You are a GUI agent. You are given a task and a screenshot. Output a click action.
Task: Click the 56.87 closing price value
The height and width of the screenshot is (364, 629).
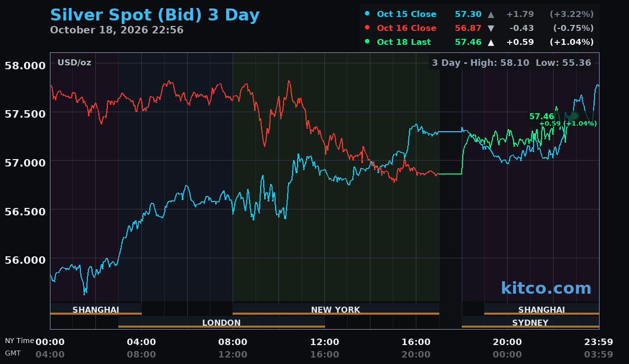coord(468,28)
